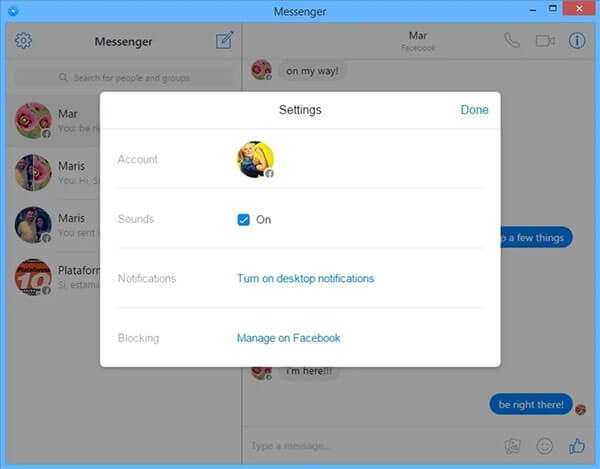Click the search for people and groups field
This screenshot has height=469, width=600.
click(x=123, y=78)
